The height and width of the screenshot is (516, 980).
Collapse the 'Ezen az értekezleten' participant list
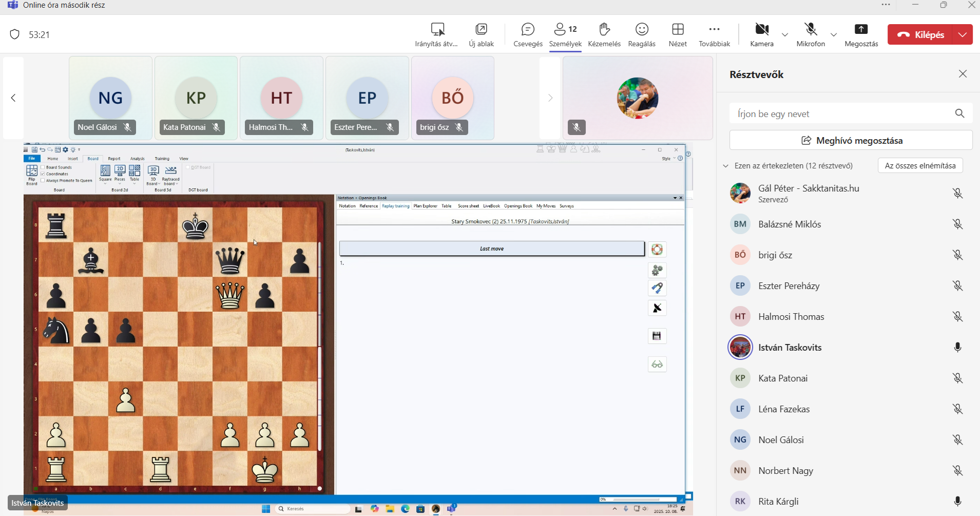pyautogui.click(x=725, y=166)
